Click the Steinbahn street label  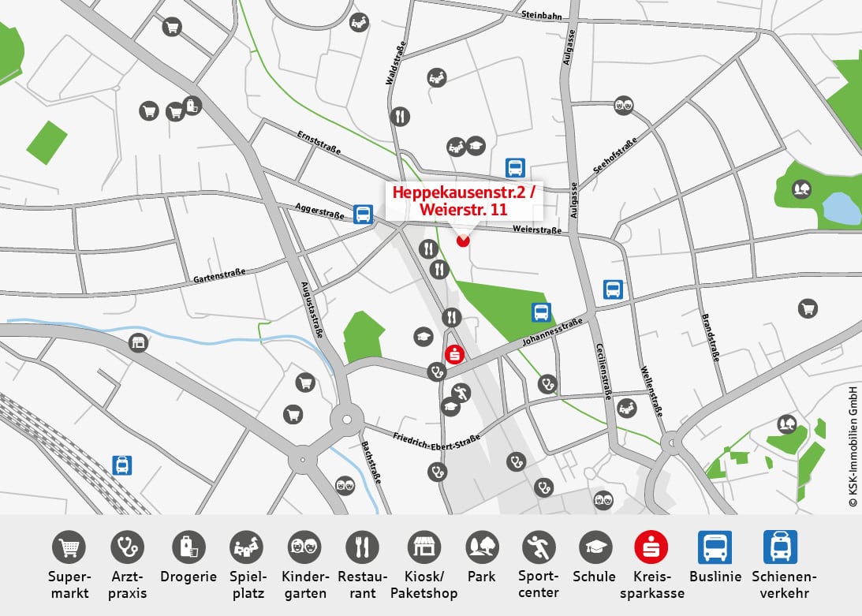coord(542,15)
